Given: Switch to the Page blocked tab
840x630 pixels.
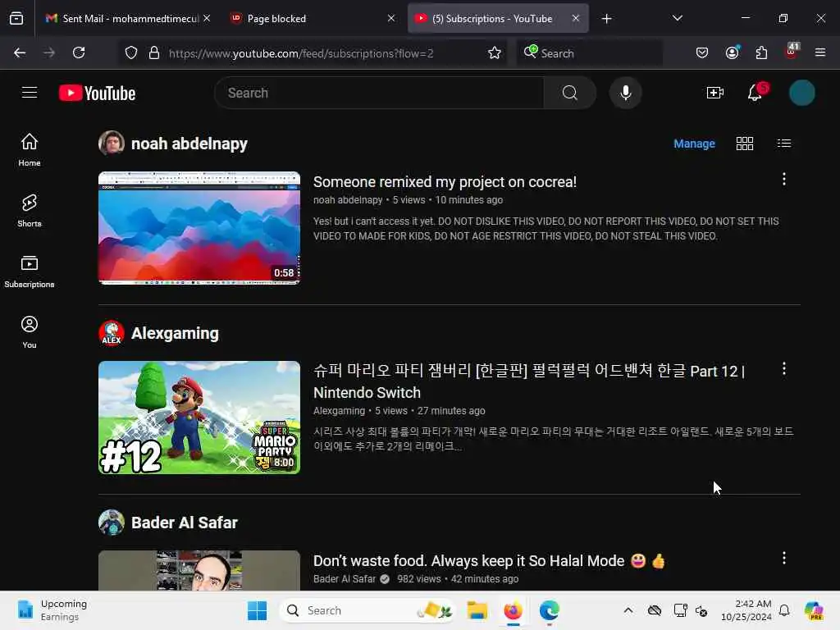Looking at the screenshot, I should [x=313, y=18].
